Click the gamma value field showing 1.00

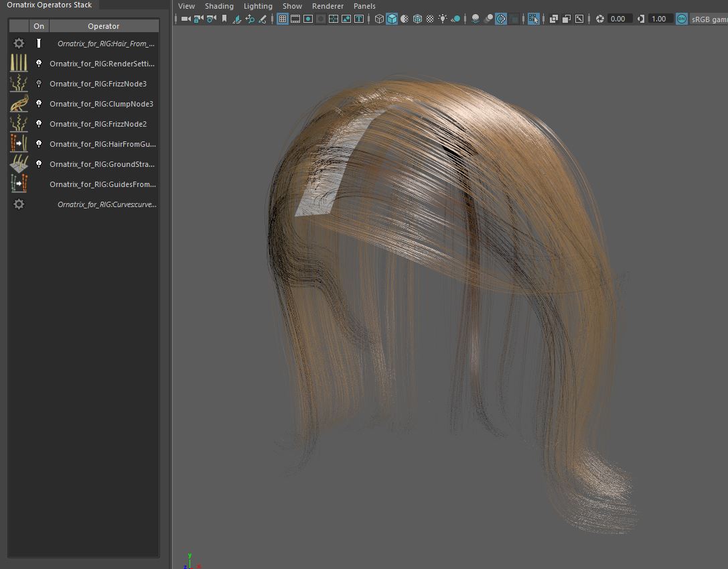pyautogui.click(x=659, y=19)
